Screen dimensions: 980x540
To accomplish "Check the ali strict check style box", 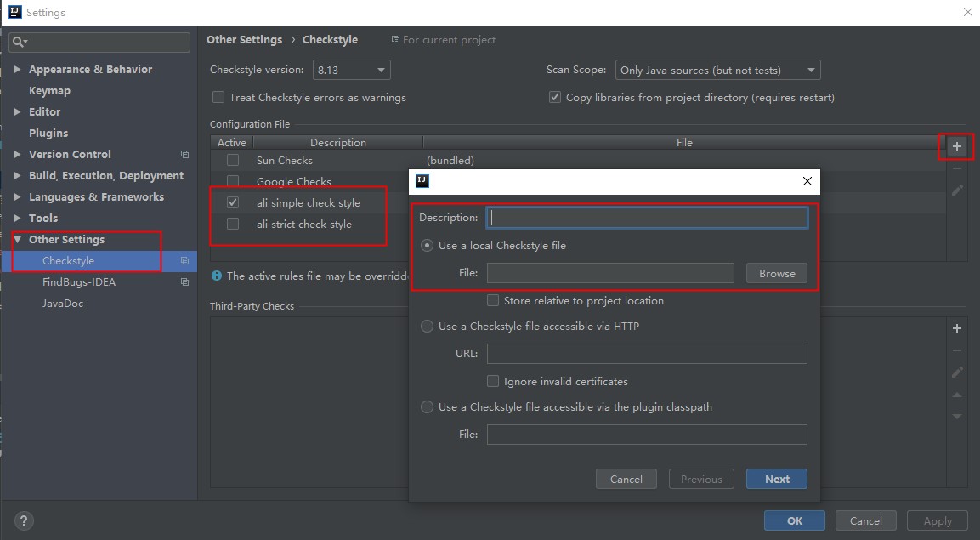I will pos(233,225).
